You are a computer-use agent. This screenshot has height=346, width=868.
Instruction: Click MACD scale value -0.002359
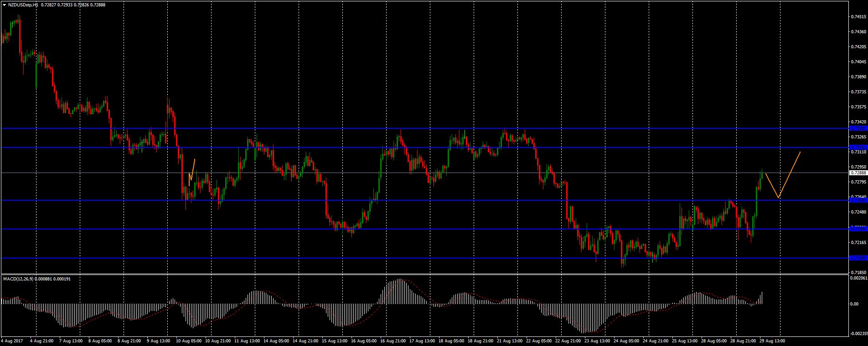point(859,333)
